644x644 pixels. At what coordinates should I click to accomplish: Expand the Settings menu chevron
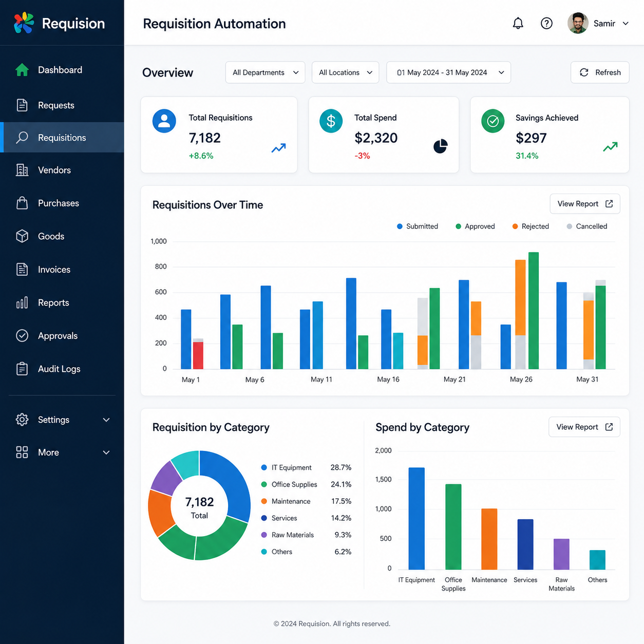106,420
